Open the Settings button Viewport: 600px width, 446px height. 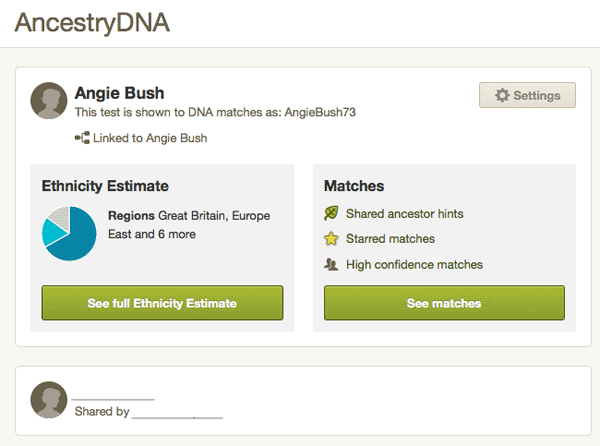tap(527, 95)
